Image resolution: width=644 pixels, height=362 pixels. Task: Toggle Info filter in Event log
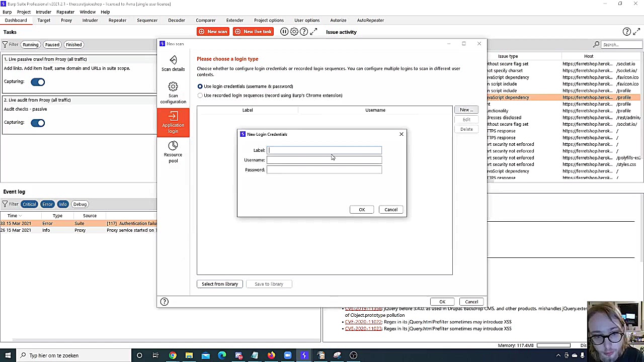[63, 204]
